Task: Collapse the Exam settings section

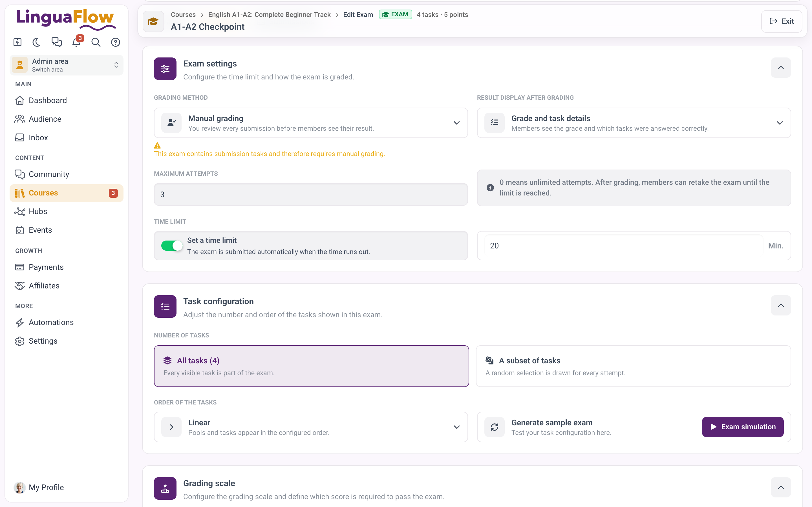Action: click(781, 68)
